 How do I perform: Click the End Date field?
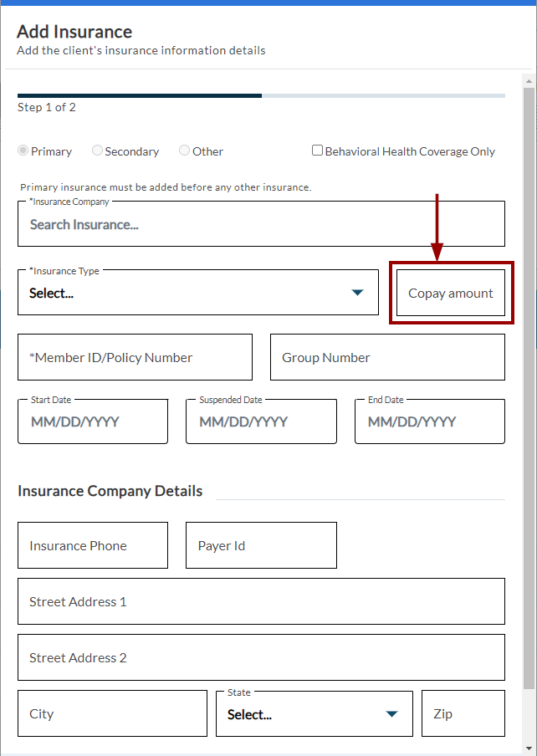[430, 421]
